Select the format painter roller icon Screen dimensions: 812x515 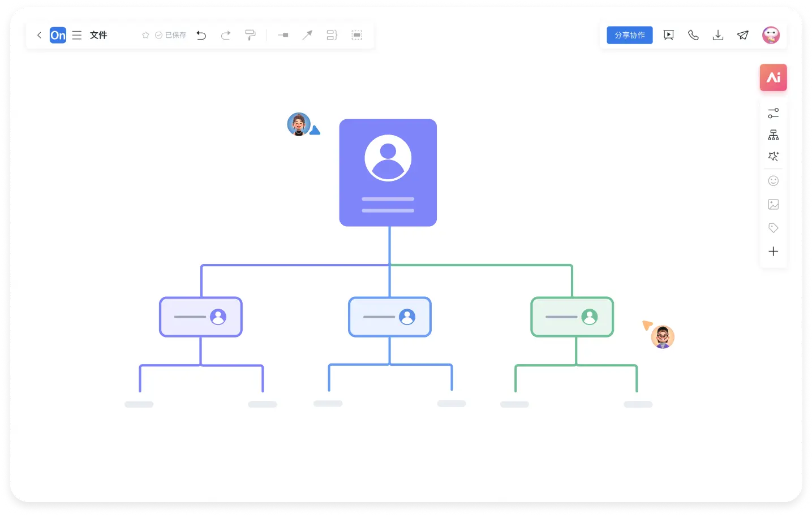coord(250,35)
